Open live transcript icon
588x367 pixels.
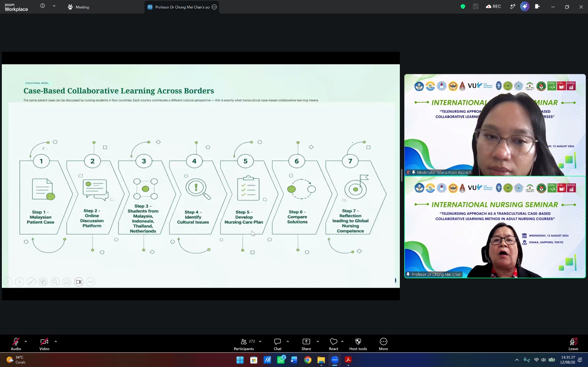click(476, 7)
